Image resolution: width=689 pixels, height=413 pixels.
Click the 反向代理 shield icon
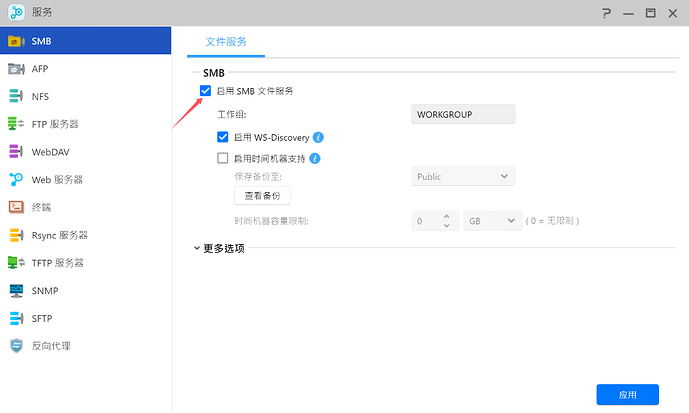16,346
